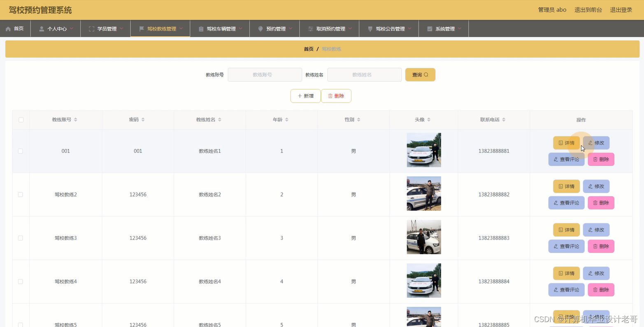Image resolution: width=644 pixels, height=327 pixels.
Task: Click the trophy icon beside 驾校公告管理
Action: click(x=370, y=29)
